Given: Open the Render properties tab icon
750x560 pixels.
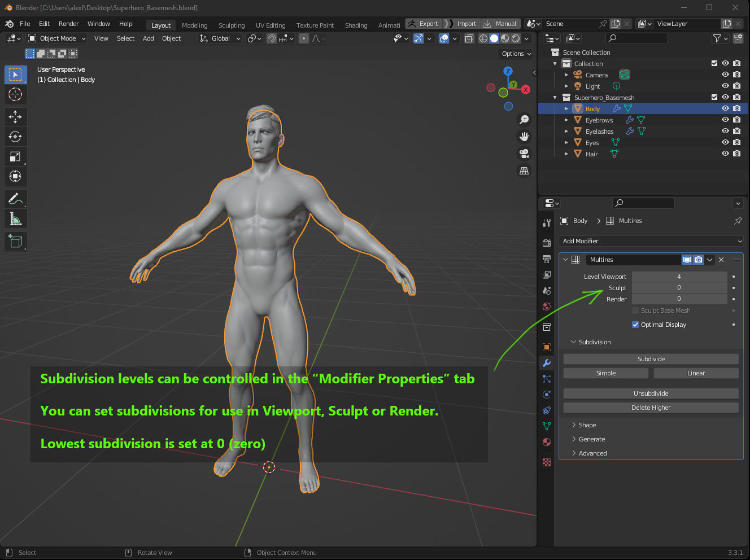Looking at the screenshot, I should 546,243.
